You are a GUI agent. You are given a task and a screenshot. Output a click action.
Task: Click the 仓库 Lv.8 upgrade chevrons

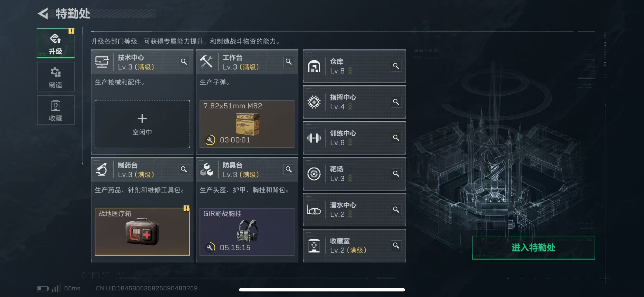pyautogui.click(x=350, y=71)
